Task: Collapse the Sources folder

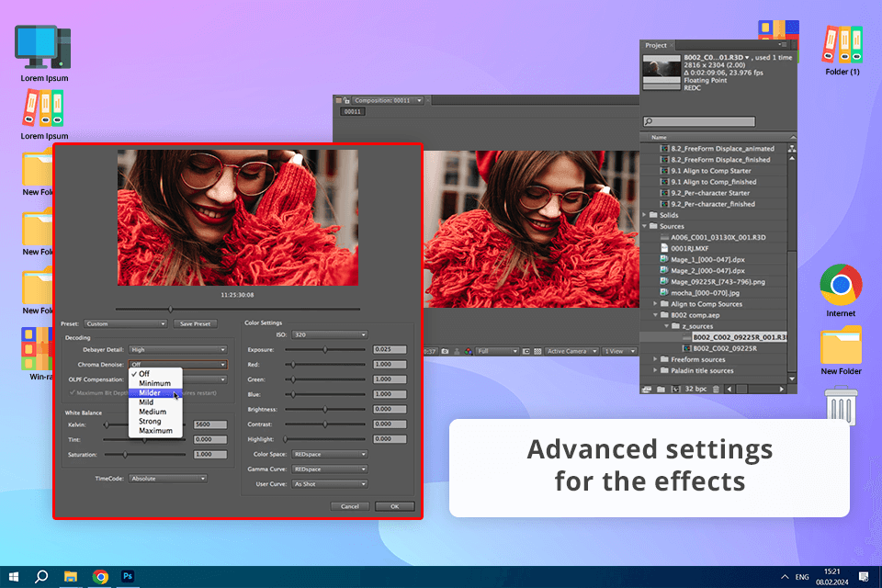Action: click(x=645, y=226)
